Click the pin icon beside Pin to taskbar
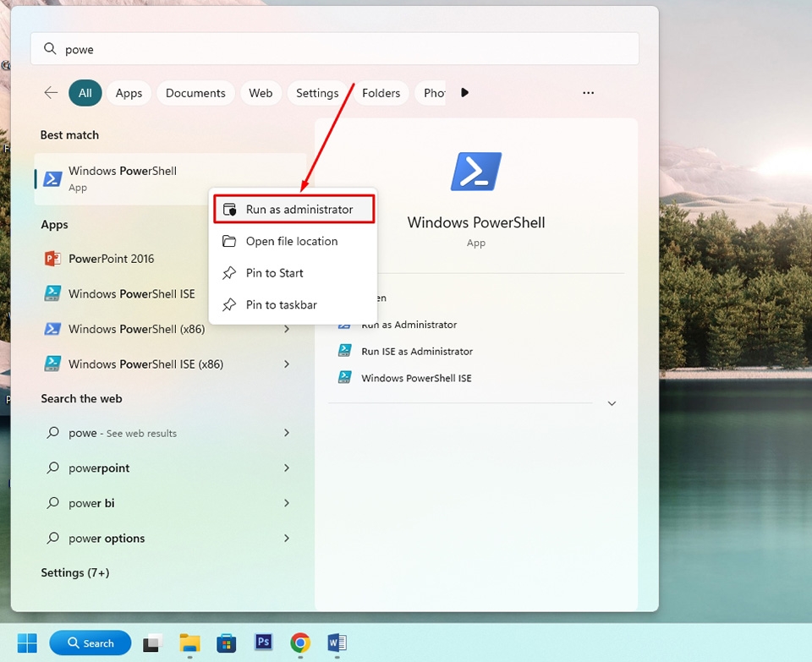 pos(229,305)
